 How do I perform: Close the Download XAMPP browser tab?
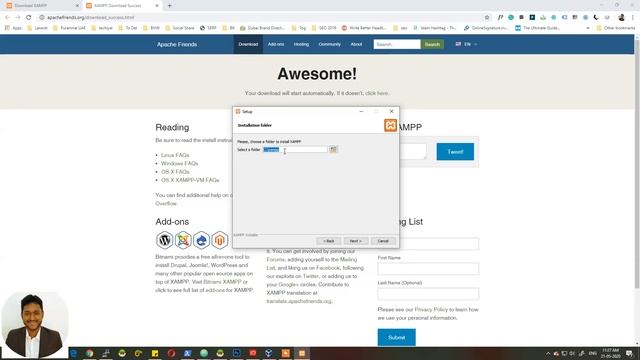(77, 6)
